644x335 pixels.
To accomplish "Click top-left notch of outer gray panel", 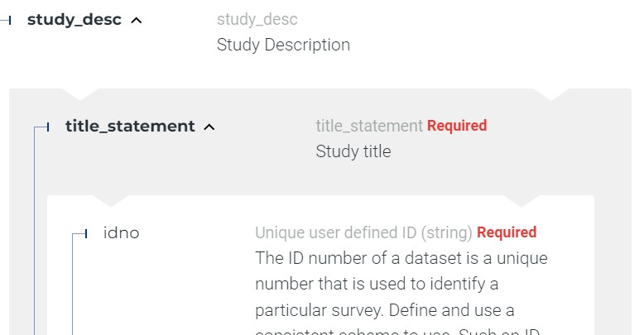I will tap(84, 93).
